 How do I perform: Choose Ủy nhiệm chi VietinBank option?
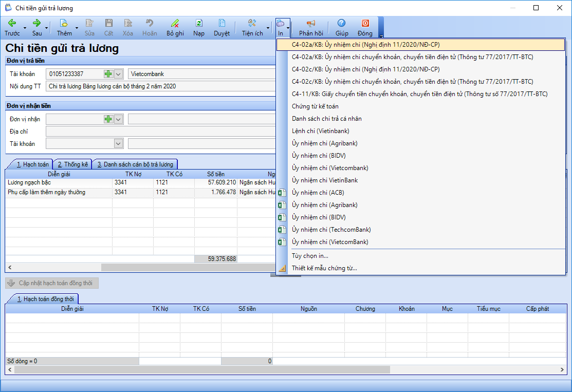coord(420,180)
